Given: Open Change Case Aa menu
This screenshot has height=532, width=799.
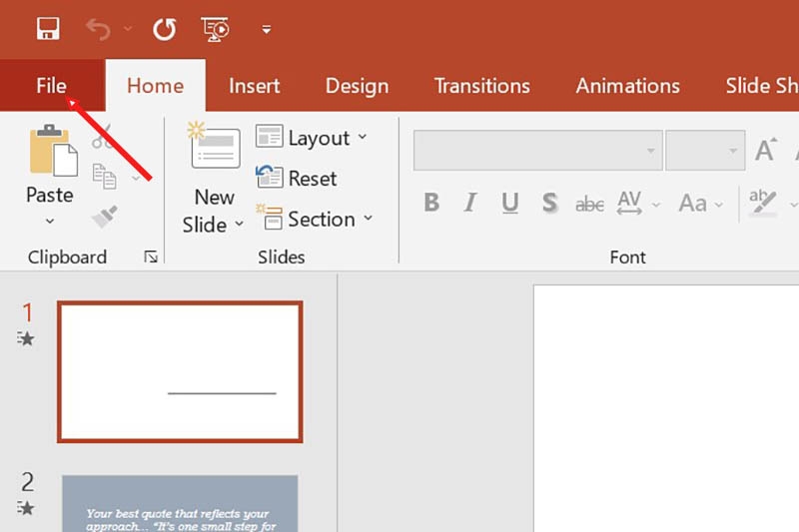Looking at the screenshot, I should (x=701, y=204).
